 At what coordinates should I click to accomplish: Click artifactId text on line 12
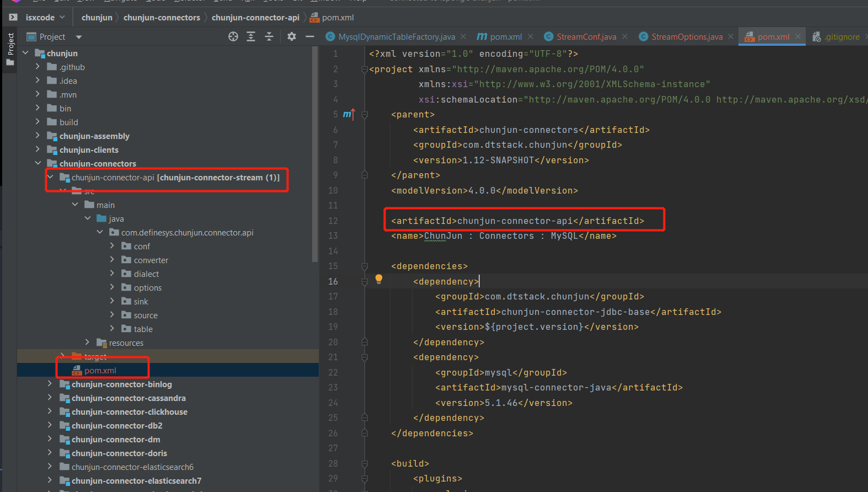point(518,221)
